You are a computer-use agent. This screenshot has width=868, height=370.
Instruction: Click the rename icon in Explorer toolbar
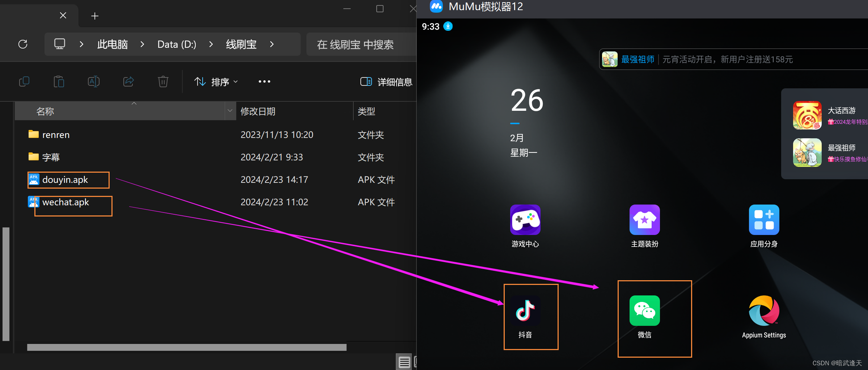click(93, 81)
